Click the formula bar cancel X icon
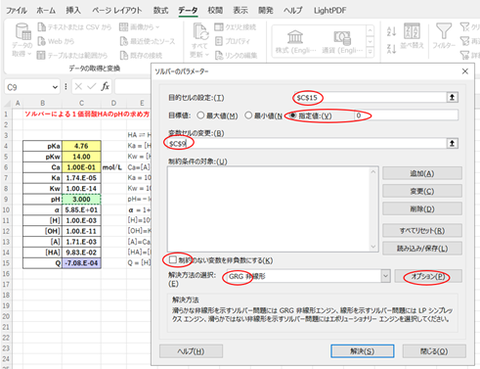This screenshot has width=480, height=369. 78,87
